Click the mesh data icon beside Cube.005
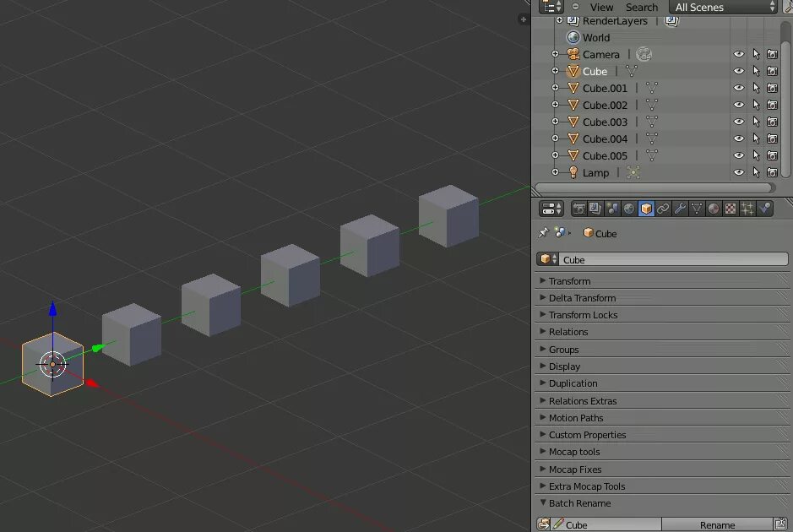793x532 pixels. pos(652,155)
